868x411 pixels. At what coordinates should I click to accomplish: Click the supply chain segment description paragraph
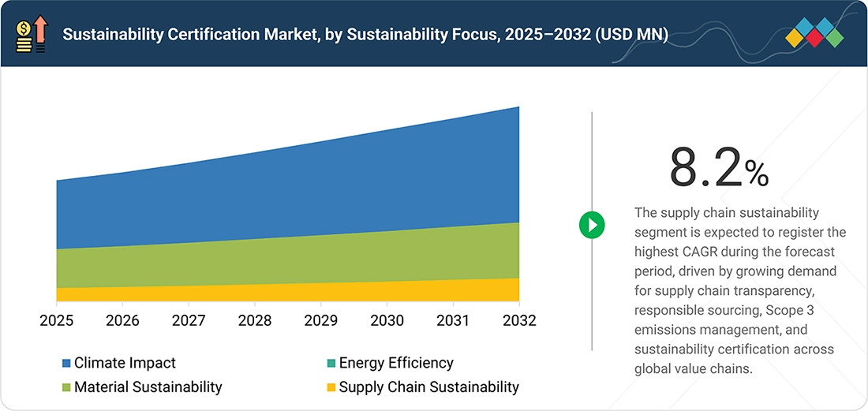click(x=740, y=291)
